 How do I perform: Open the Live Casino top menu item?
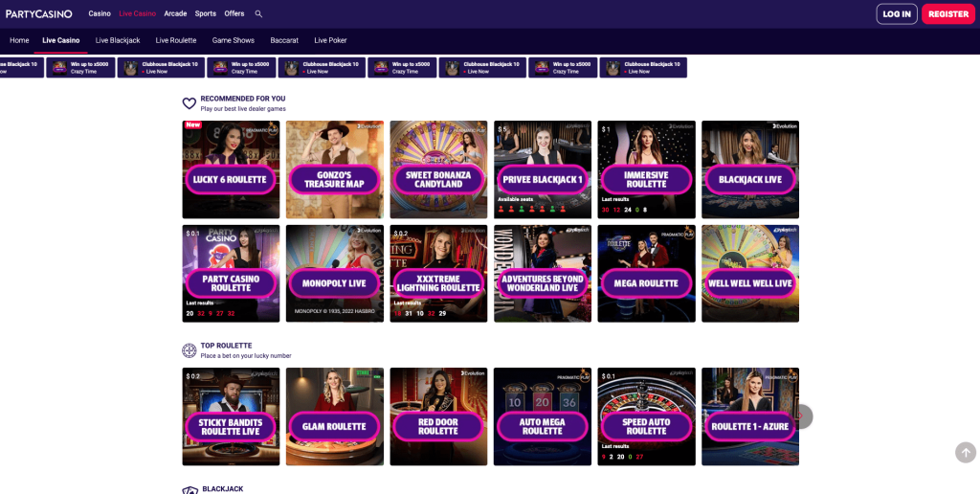[138, 13]
